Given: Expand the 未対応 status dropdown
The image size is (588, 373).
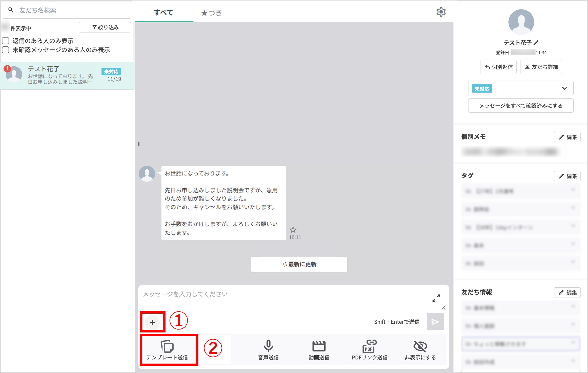Looking at the screenshot, I should tap(565, 88).
